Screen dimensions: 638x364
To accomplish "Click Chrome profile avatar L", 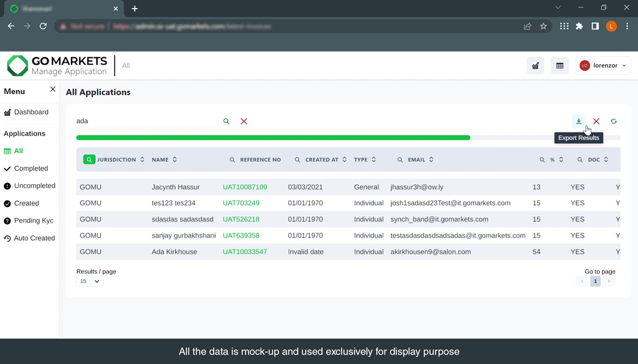I will pyautogui.click(x=611, y=26).
